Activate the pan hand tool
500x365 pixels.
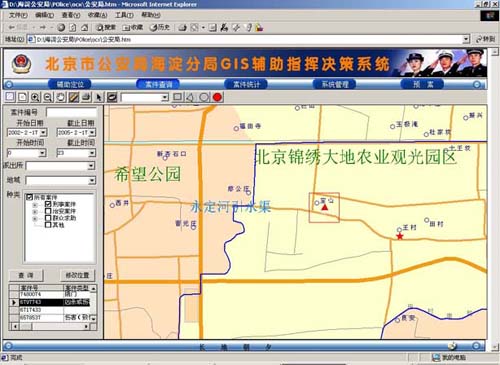(61, 97)
